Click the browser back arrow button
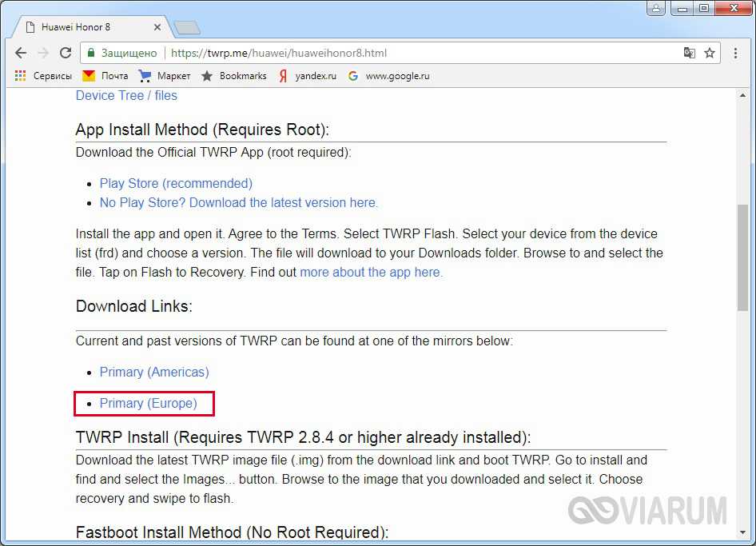This screenshot has width=756, height=546. point(21,54)
